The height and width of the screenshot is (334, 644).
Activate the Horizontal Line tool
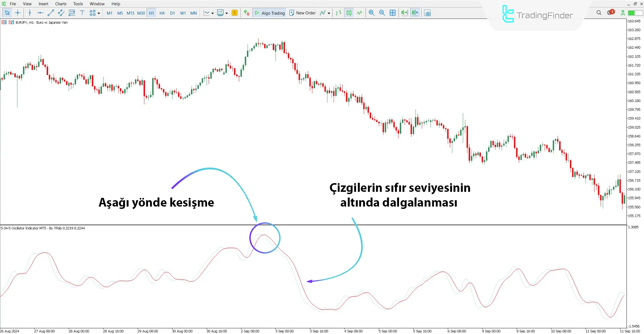40,13
